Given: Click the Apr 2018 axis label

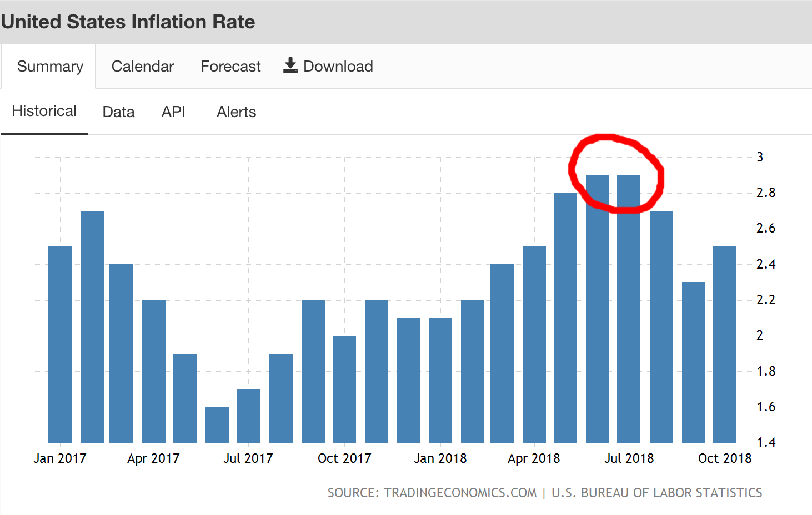Looking at the screenshot, I should click(x=534, y=458).
